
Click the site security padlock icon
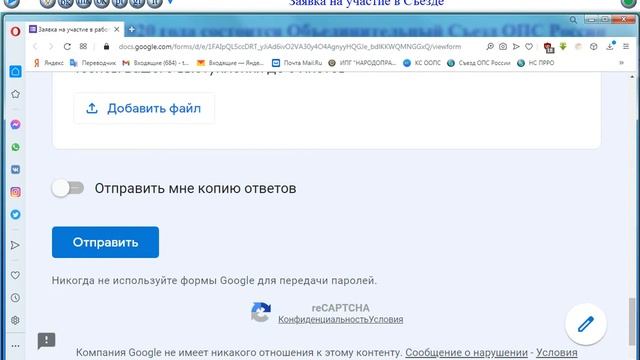[107, 47]
